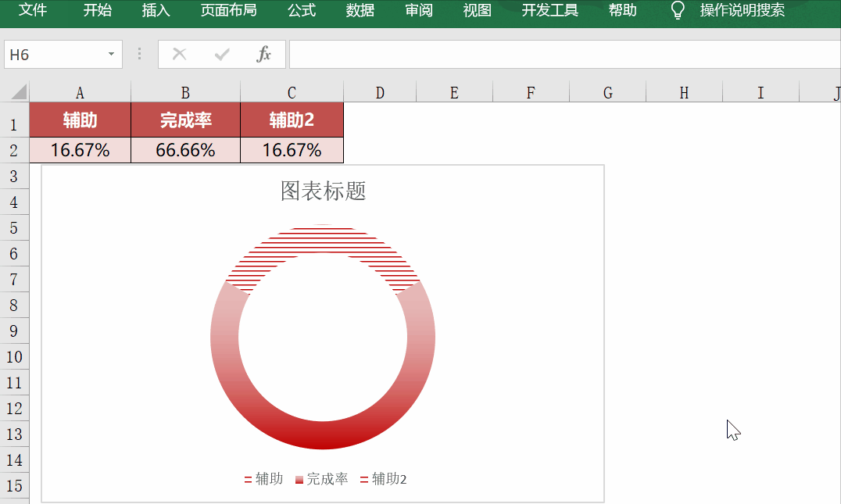Click cell A1 containing 辅助

80,120
